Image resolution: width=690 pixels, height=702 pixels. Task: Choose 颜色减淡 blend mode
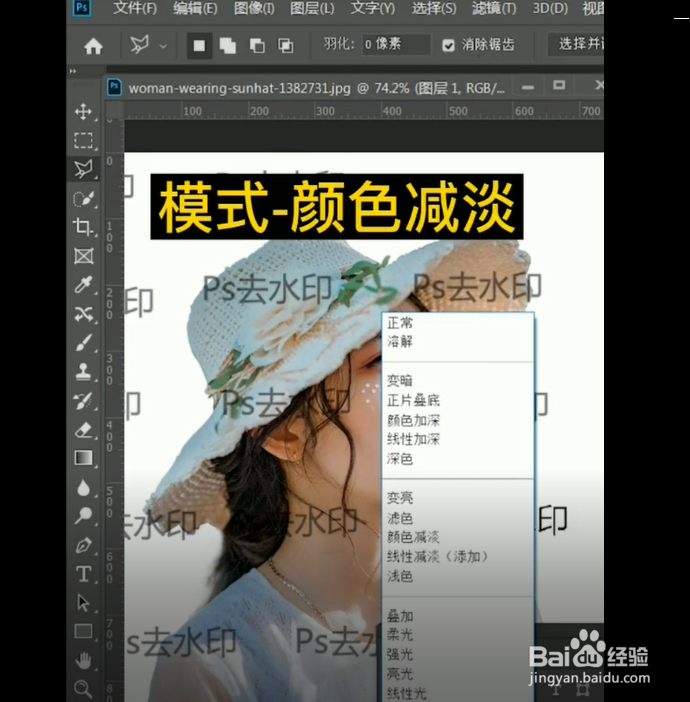[x=413, y=537]
